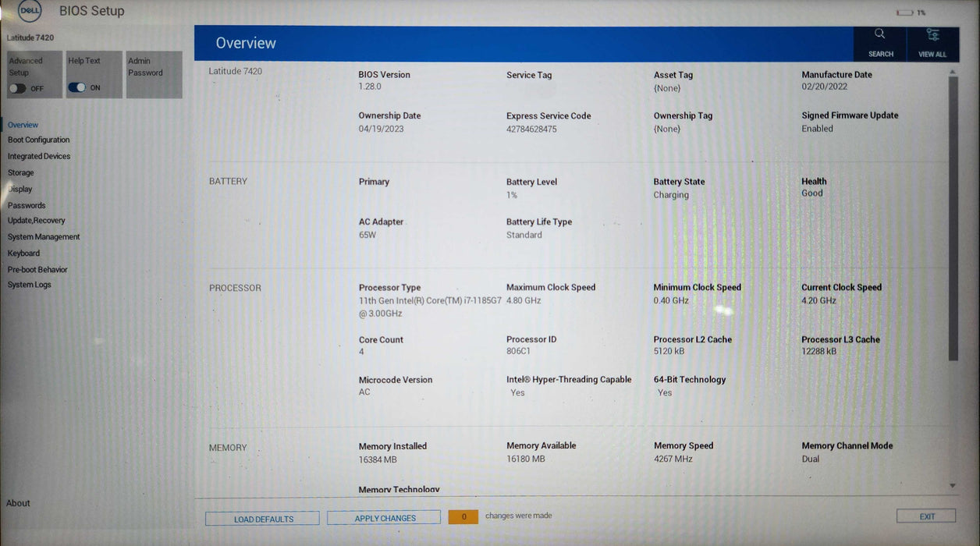Click the Overview header title

coord(246,44)
